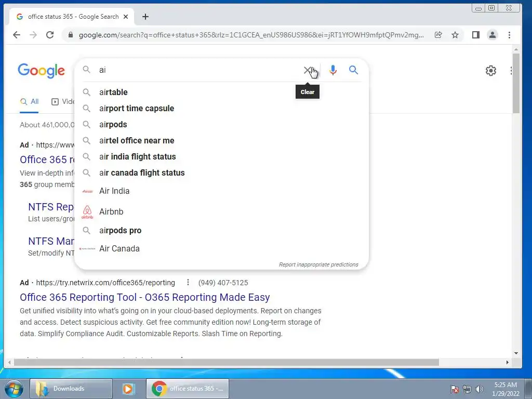This screenshot has width=532, height=399.
Task: Go forward in browser history
Action: pos(33,35)
